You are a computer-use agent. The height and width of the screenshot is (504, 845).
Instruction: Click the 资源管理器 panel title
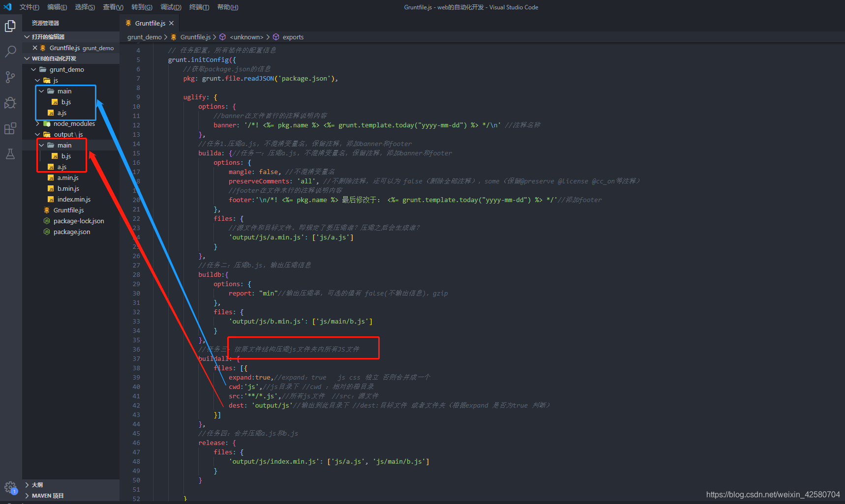coord(45,23)
